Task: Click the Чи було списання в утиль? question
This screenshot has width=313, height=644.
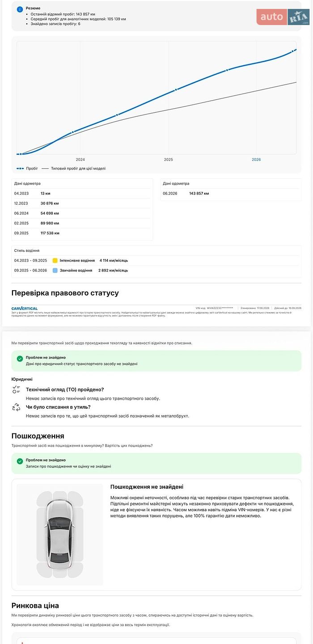Action: tap(58, 407)
